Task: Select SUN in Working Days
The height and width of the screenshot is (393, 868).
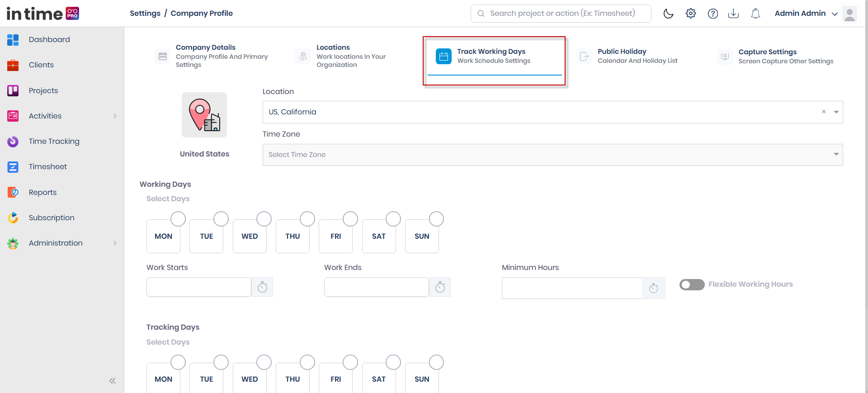Action: [422, 236]
